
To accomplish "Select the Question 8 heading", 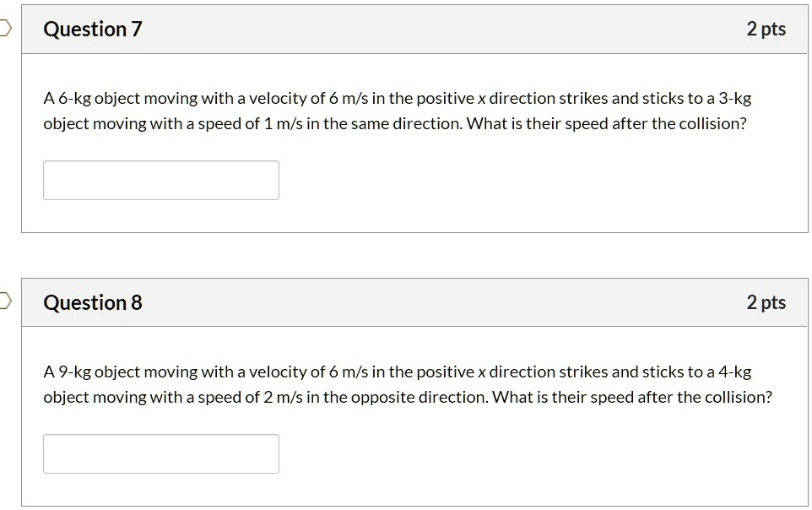I will click(x=93, y=302).
